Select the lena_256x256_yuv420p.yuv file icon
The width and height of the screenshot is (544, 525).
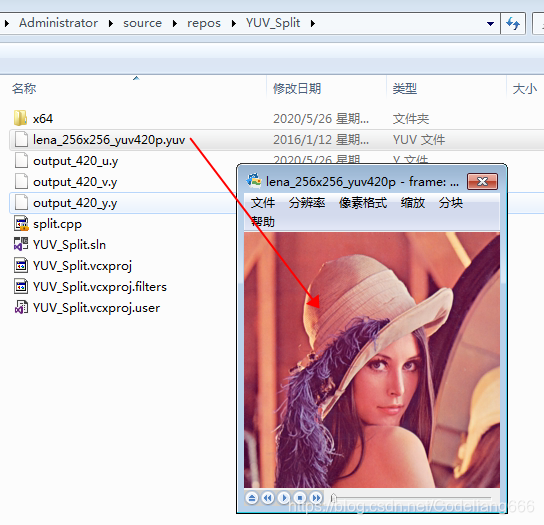pos(21,139)
